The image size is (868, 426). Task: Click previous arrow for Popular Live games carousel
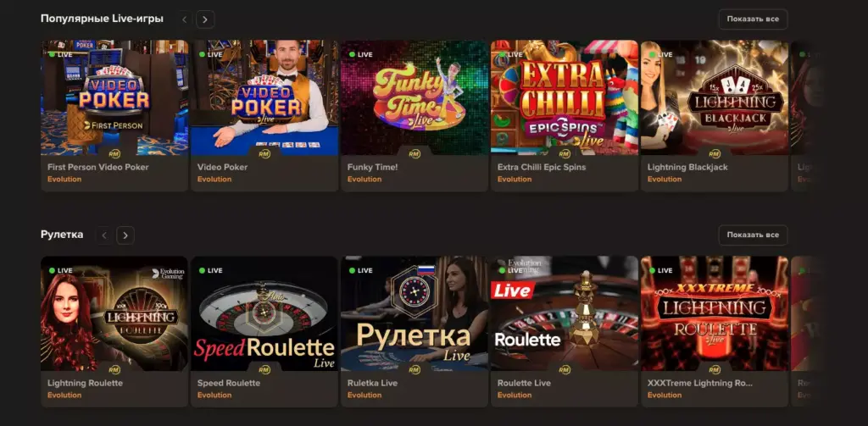185,19
